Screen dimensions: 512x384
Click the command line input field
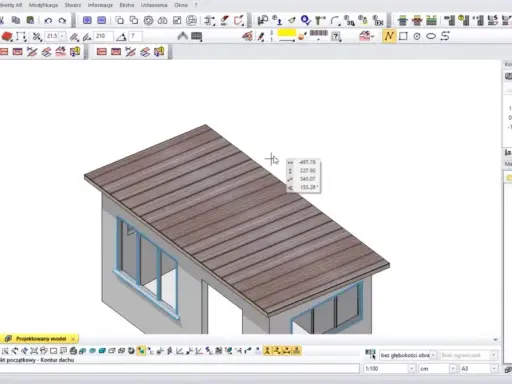point(179,369)
